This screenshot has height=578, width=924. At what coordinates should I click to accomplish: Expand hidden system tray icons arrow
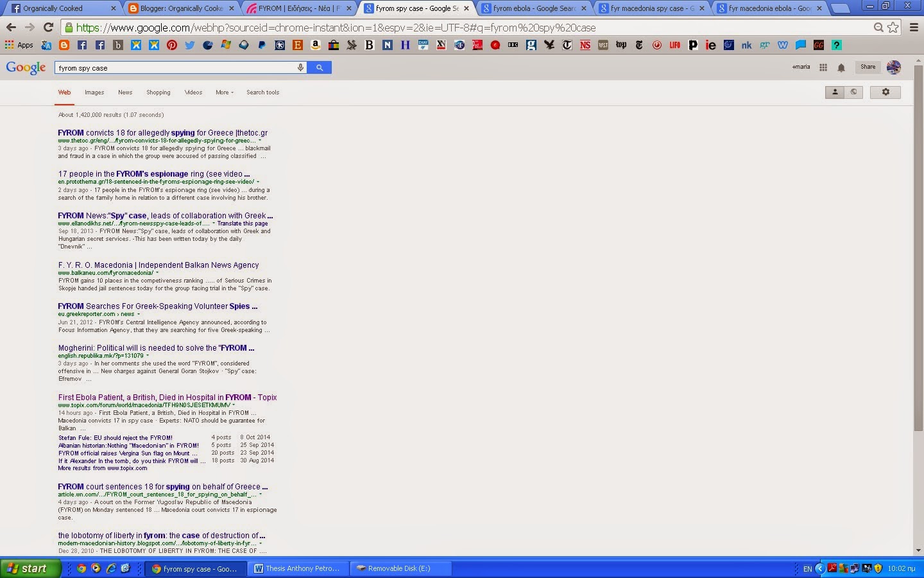pyautogui.click(x=819, y=568)
